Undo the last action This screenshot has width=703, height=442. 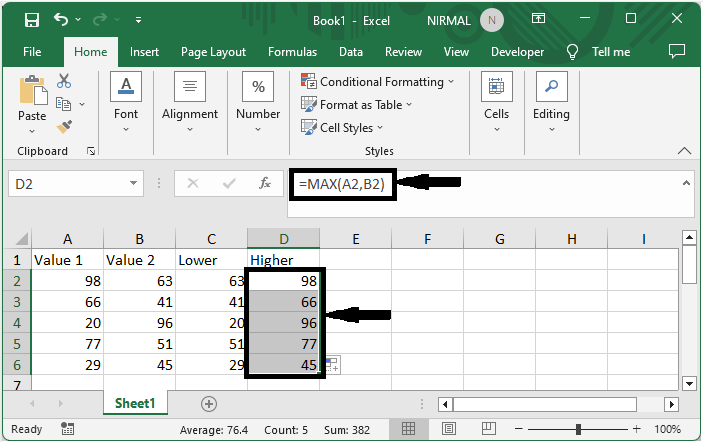click(61, 19)
